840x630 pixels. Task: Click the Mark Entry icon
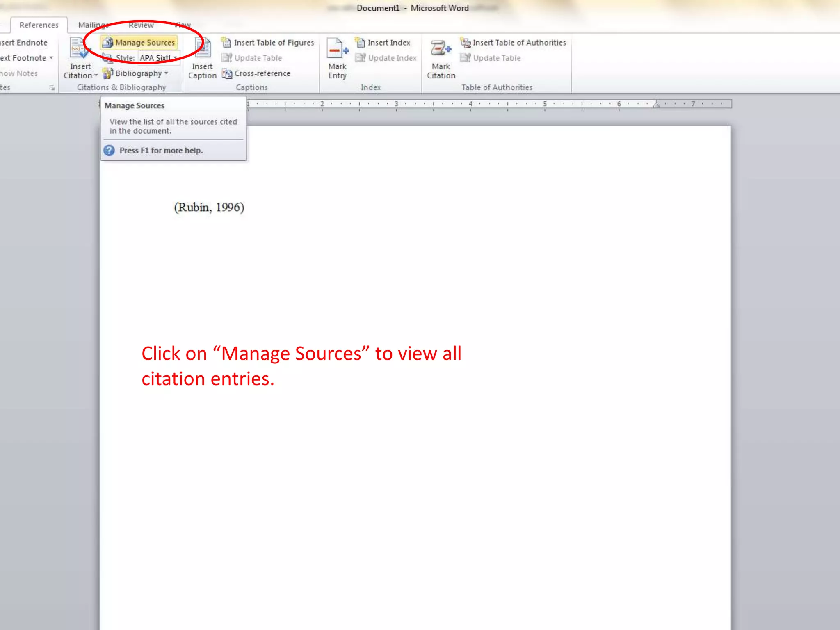[337, 49]
